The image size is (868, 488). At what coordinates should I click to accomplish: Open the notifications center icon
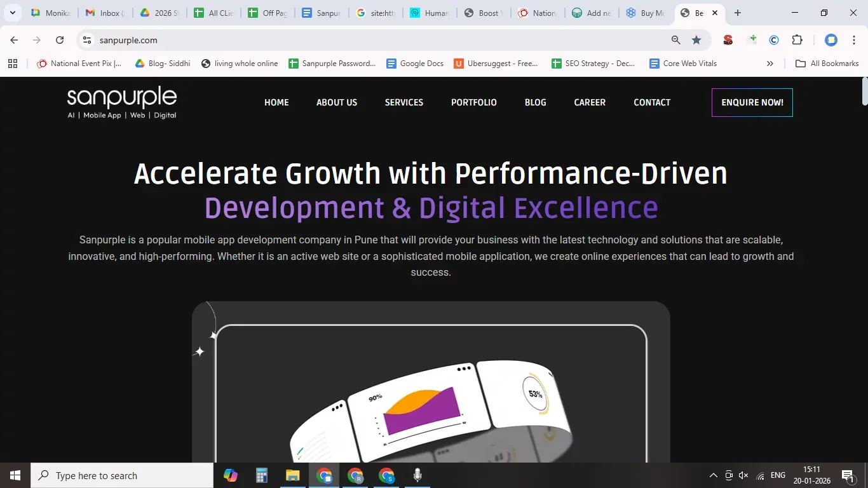(x=848, y=475)
